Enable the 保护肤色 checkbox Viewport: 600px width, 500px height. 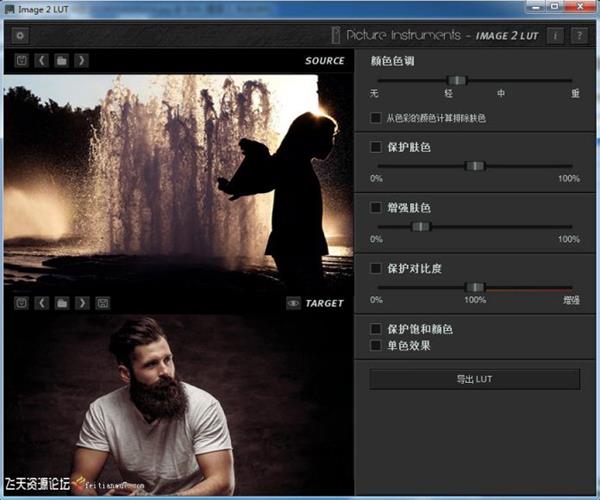click(376, 147)
